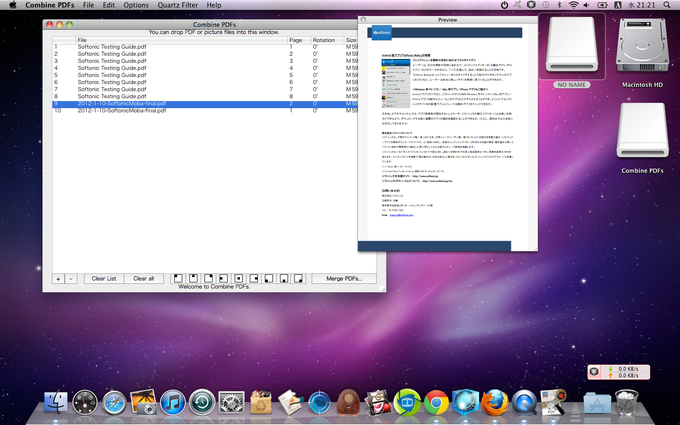Click the minus button to remove file
This screenshot has height=425, width=680.
(71, 279)
